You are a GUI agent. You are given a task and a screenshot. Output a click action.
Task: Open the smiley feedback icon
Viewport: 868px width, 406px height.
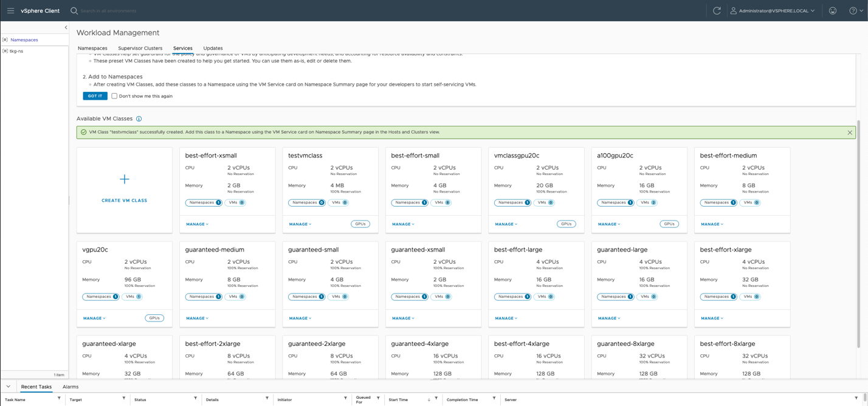[x=833, y=10]
